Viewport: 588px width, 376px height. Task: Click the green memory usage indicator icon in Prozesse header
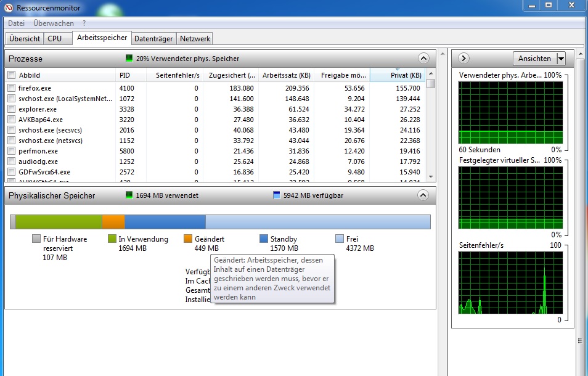click(129, 58)
